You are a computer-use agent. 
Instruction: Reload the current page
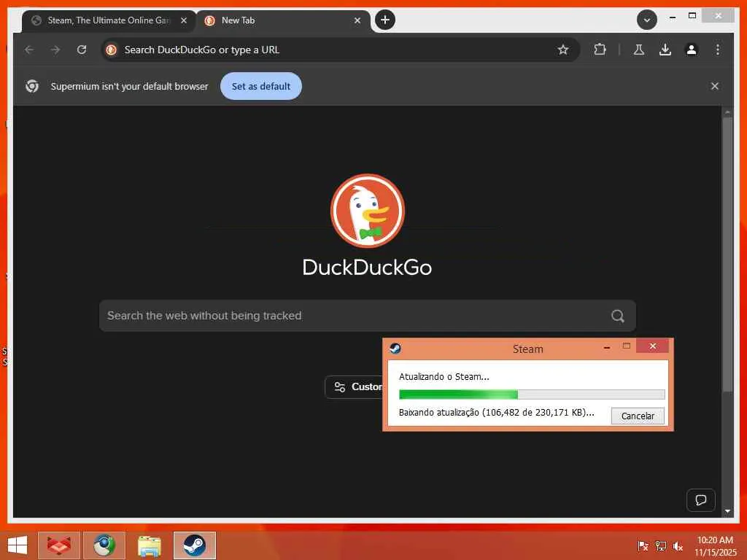pos(82,50)
